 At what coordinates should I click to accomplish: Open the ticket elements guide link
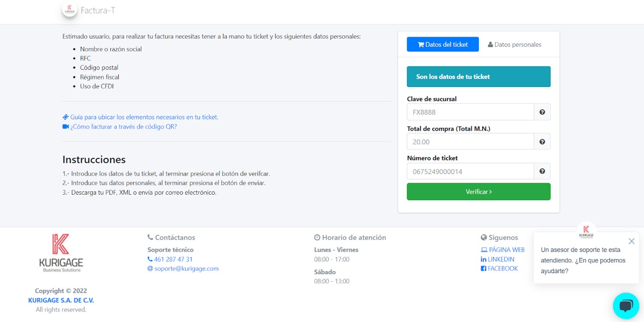144,117
